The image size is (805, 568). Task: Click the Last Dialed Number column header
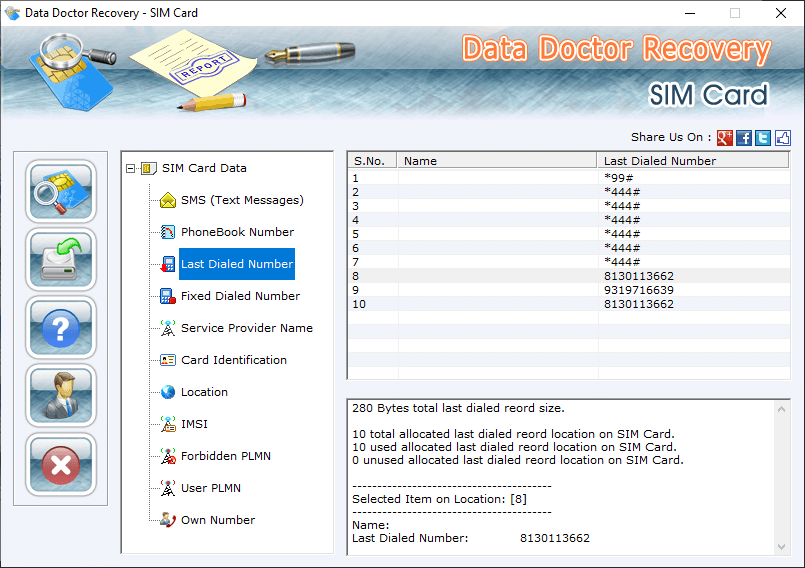coord(693,161)
